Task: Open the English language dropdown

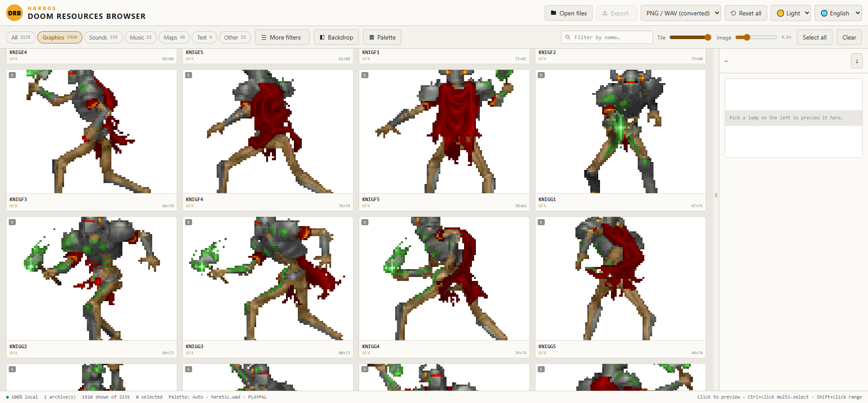Action: click(838, 13)
